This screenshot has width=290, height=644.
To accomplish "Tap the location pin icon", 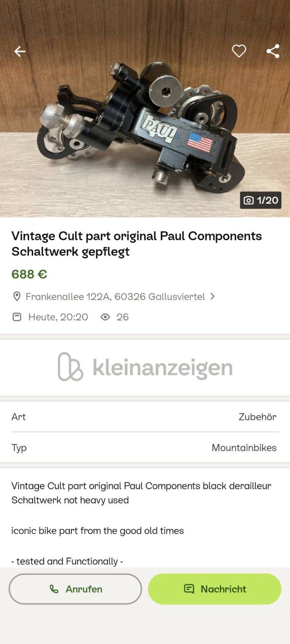I will point(17,297).
